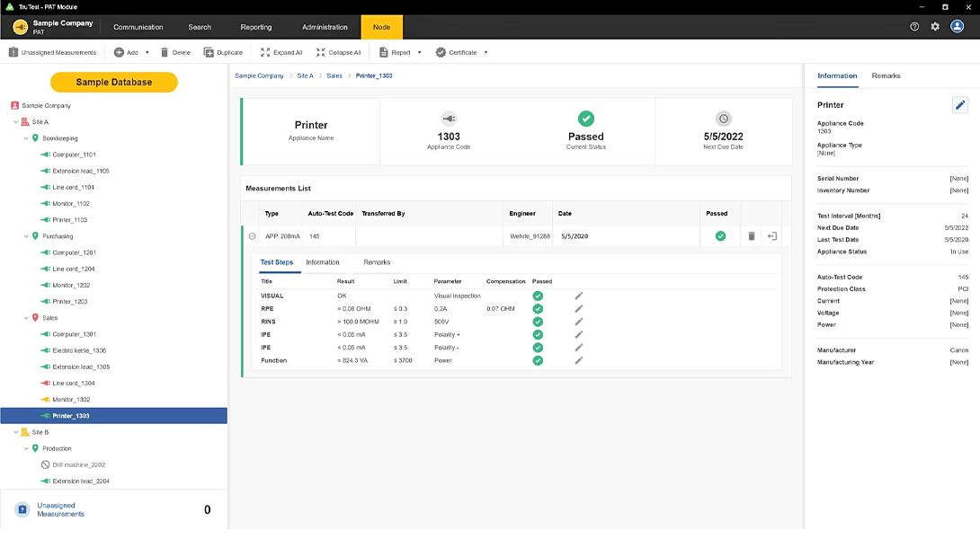The width and height of the screenshot is (980, 539).
Task: Select Monitor_1302 in tree
Action: tap(71, 399)
